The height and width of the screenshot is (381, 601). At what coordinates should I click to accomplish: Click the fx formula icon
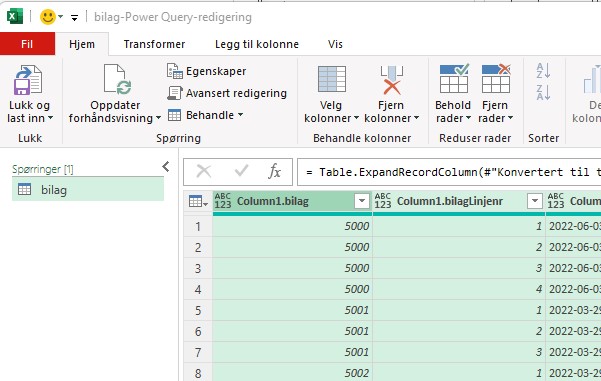[274, 171]
